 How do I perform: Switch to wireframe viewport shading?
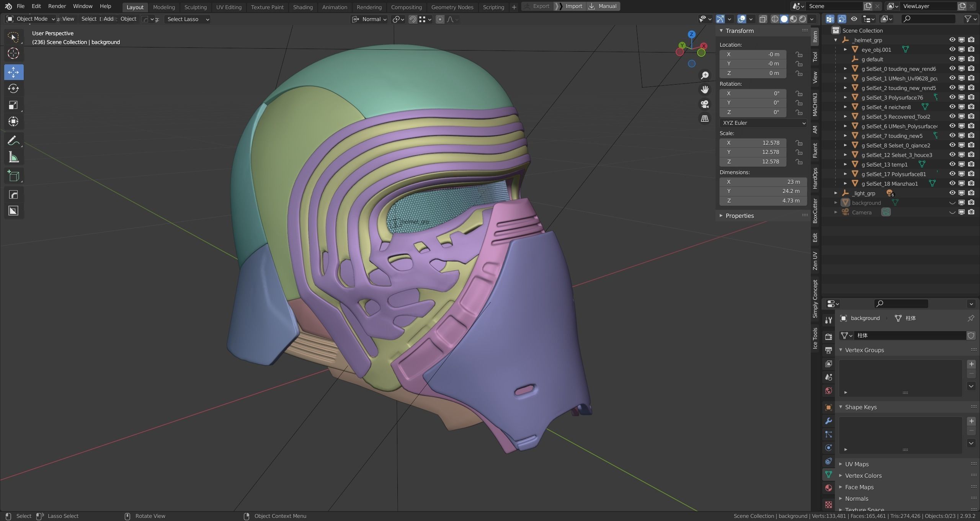[x=775, y=19]
